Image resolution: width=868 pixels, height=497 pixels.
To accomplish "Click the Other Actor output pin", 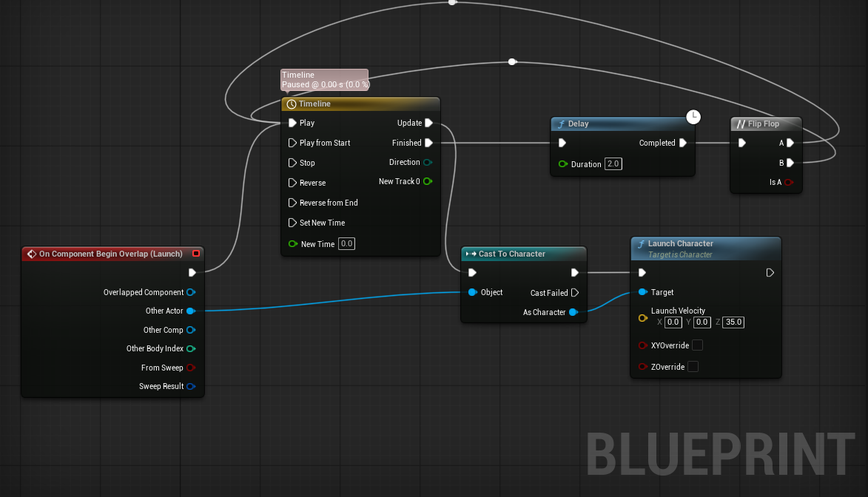I will pyautogui.click(x=191, y=311).
